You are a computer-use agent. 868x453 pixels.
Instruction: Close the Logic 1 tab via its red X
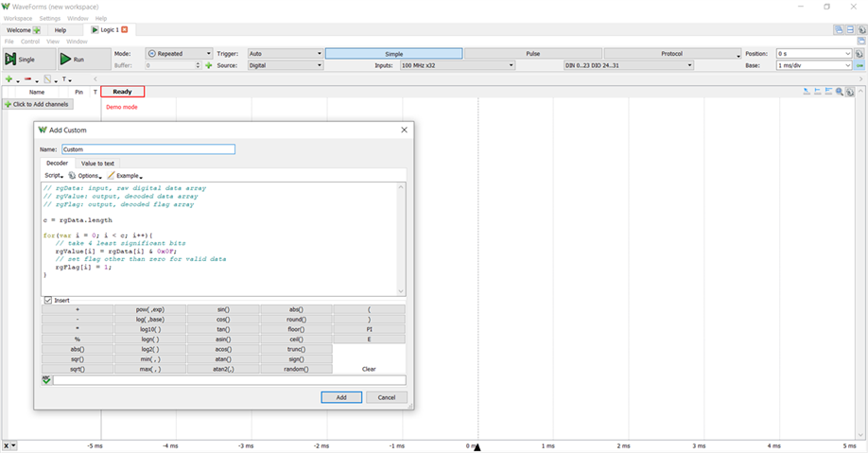click(x=125, y=29)
